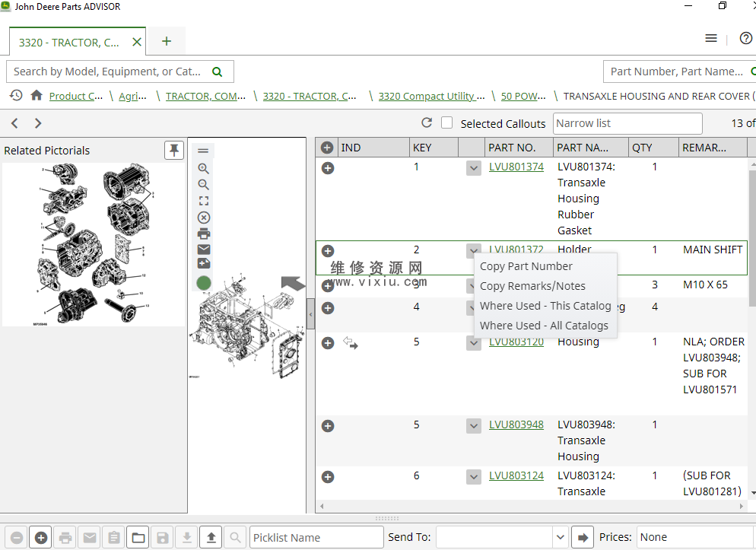Email the pictorial image
This screenshot has width=756, height=550.
[204, 250]
